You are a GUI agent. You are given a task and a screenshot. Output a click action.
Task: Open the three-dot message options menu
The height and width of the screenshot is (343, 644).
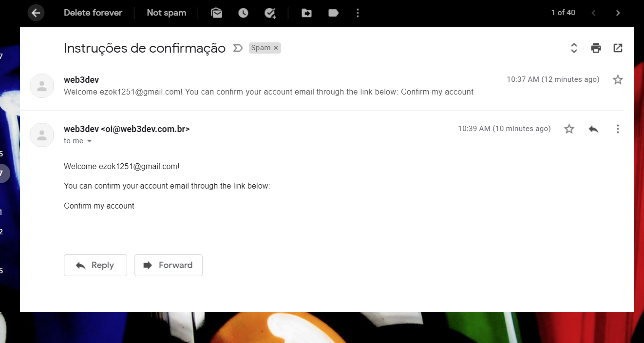618,128
